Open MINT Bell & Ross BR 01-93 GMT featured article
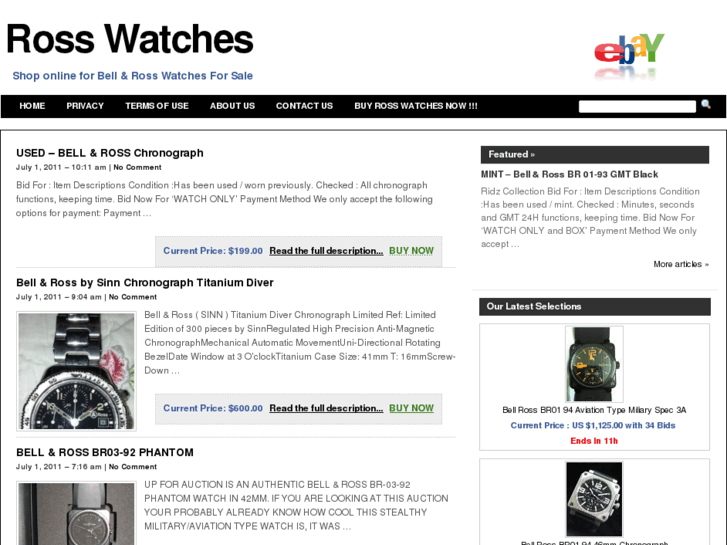 569,174
